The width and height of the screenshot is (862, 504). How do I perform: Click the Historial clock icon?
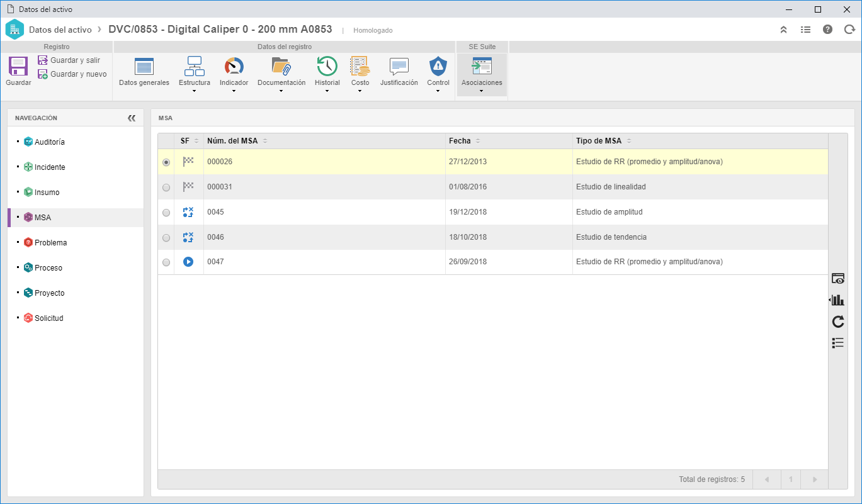point(327,65)
